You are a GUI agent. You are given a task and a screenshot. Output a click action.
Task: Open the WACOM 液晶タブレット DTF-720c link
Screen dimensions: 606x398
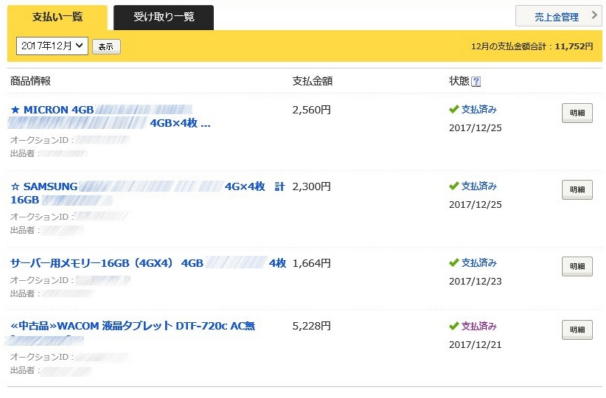(x=133, y=326)
